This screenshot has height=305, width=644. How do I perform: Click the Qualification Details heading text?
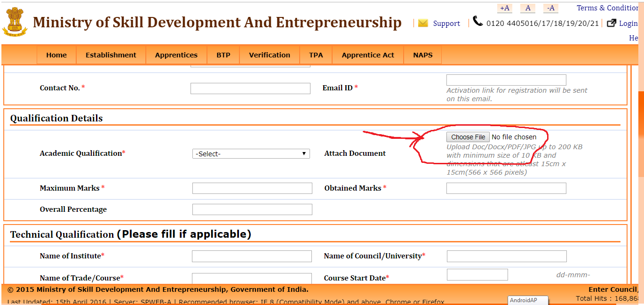[x=56, y=119]
